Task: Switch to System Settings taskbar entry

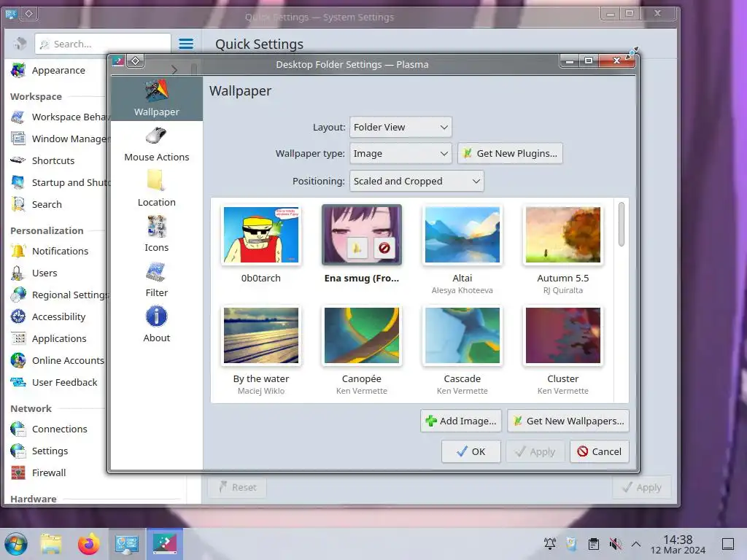Action: [x=127, y=544]
